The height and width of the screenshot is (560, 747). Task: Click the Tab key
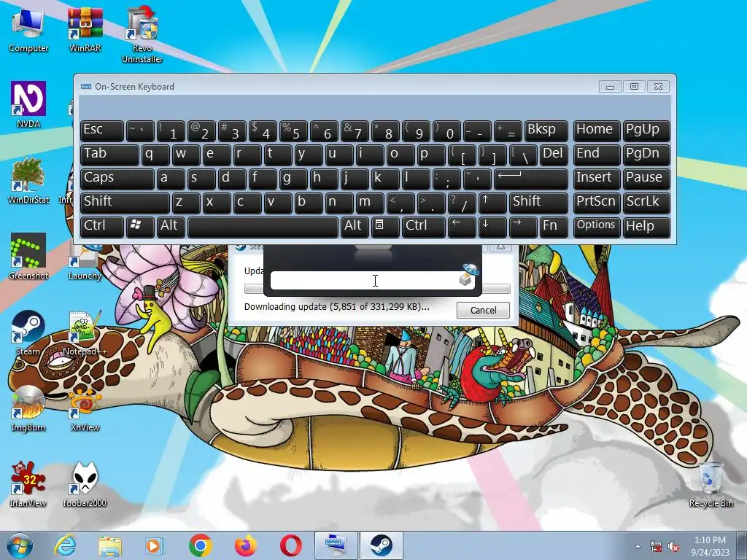(109, 155)
